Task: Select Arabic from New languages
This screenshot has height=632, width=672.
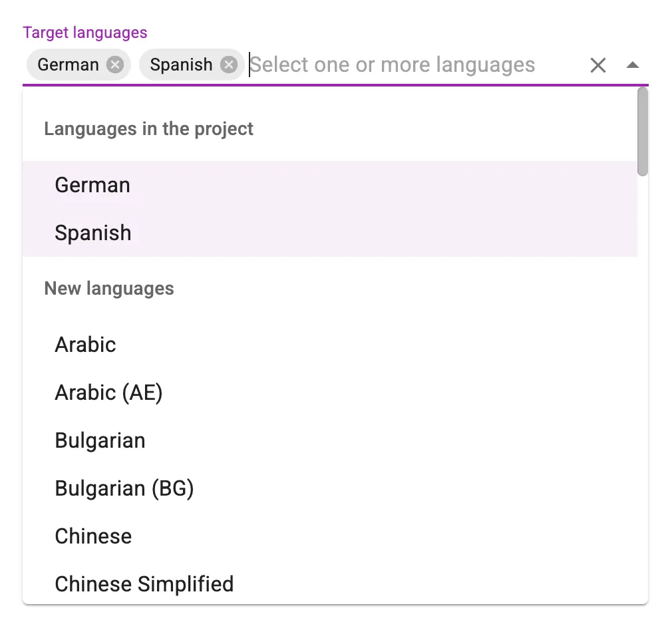Action: pyautogui.click(x=85, y=345)
